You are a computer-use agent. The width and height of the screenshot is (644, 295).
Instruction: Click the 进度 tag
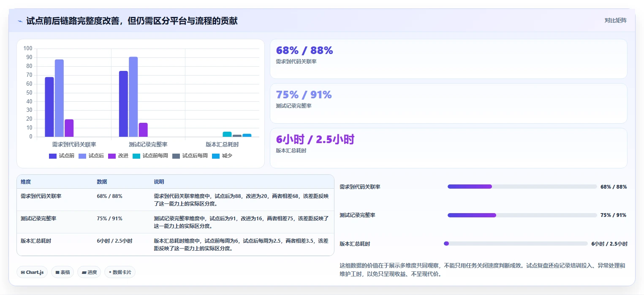tap(89, 272)
